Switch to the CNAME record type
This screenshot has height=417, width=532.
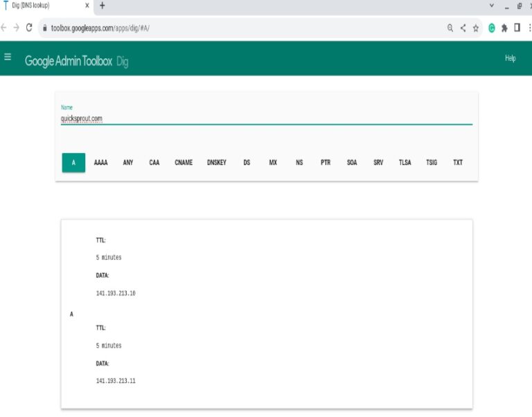coord(184,163)
